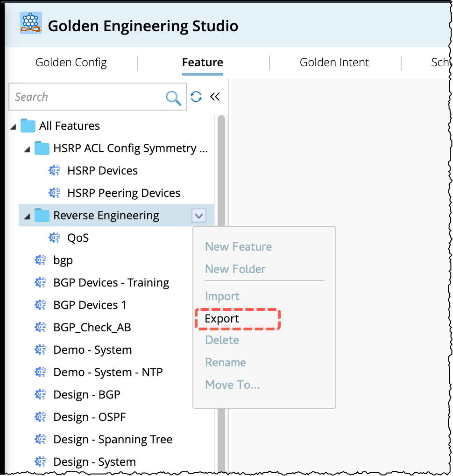Collapse the HSRP ACL Config Symmetry folder

27,149
